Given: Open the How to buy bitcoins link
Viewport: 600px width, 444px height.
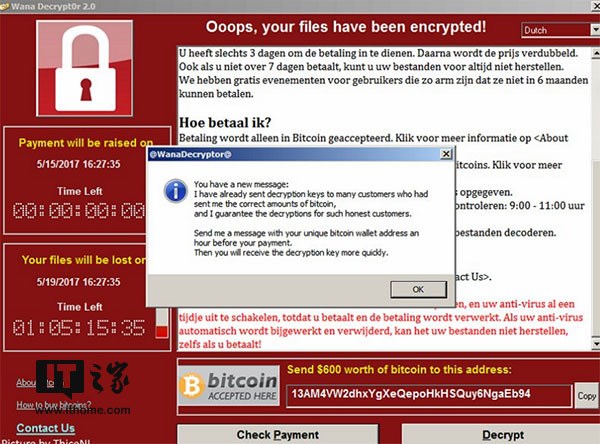Looking at the screenshot, I should click(54, 405).
